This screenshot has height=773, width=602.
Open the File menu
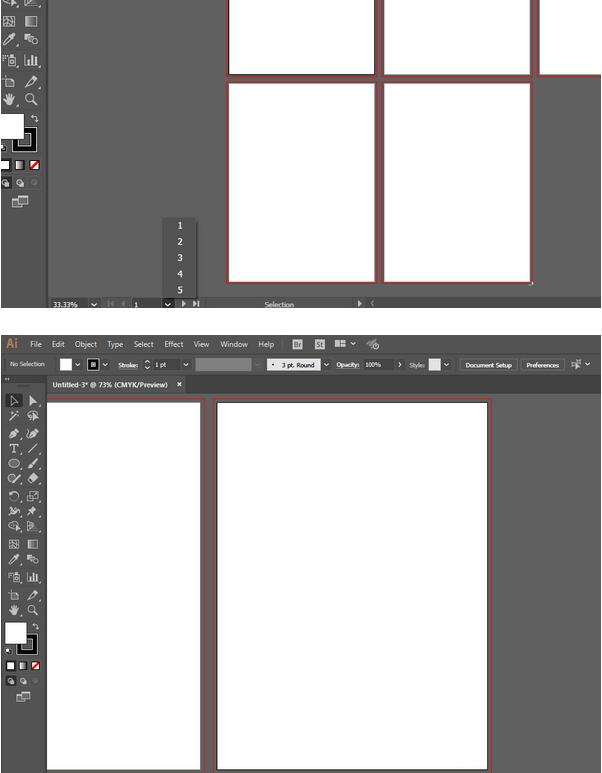pos(36,344)
